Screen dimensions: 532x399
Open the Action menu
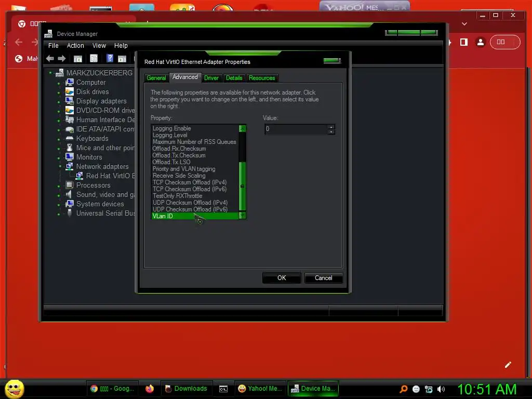point(75,46)
